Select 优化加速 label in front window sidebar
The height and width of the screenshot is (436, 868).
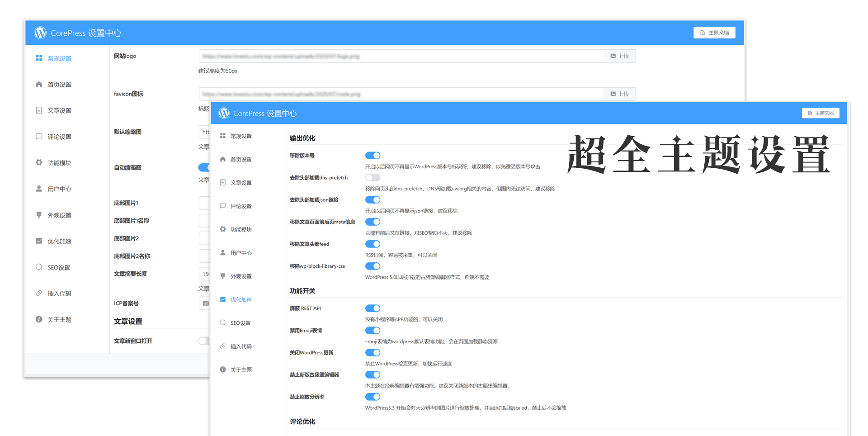pyautogui.click(x=241, y=299)
